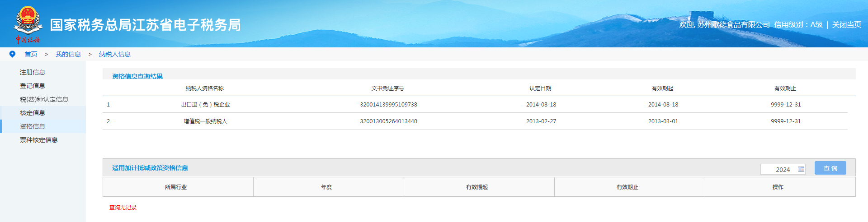
Task: Open 税(费)种认定信息 sidebar item
Action: click(x=44, y=99)
